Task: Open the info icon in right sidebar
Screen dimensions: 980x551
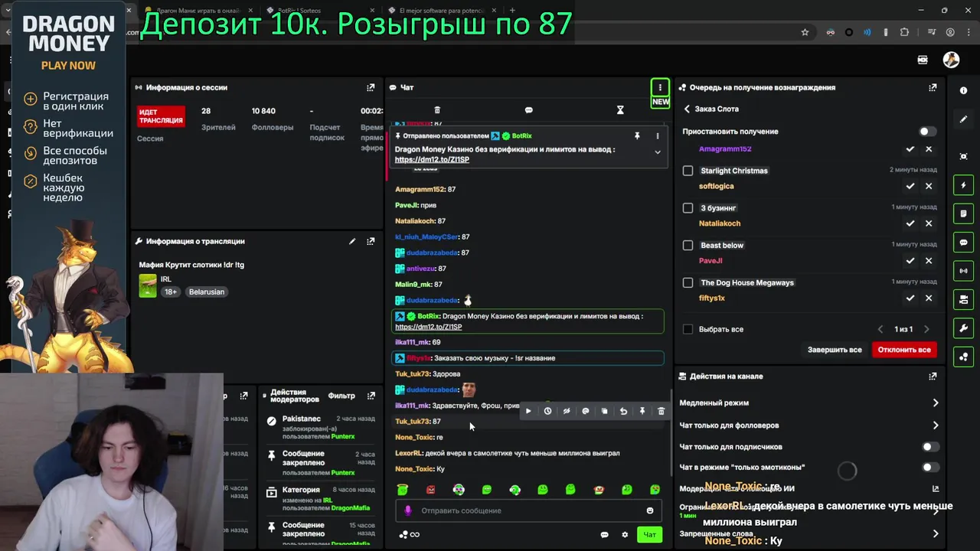Action: (x=963, y=90)
